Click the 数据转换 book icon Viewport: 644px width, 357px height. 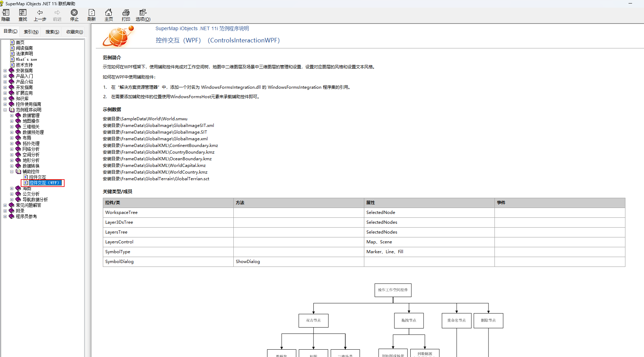click(x=18, y=166)
